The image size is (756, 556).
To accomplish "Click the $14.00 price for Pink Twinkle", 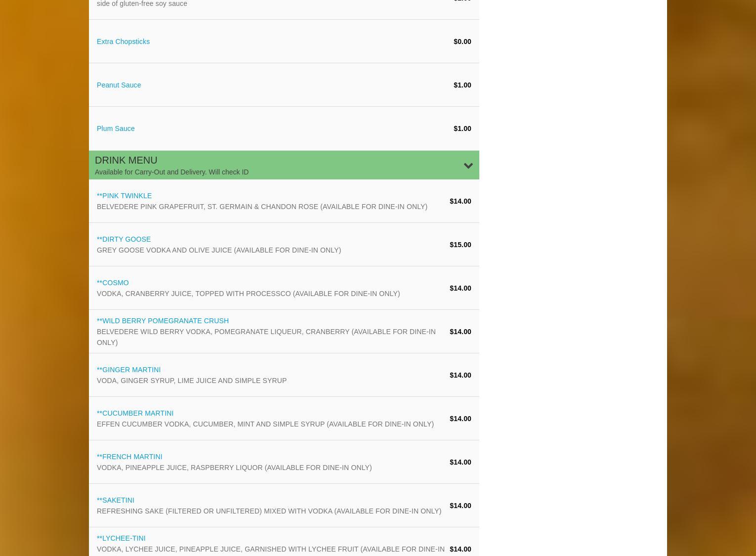I will coord(460,201).
